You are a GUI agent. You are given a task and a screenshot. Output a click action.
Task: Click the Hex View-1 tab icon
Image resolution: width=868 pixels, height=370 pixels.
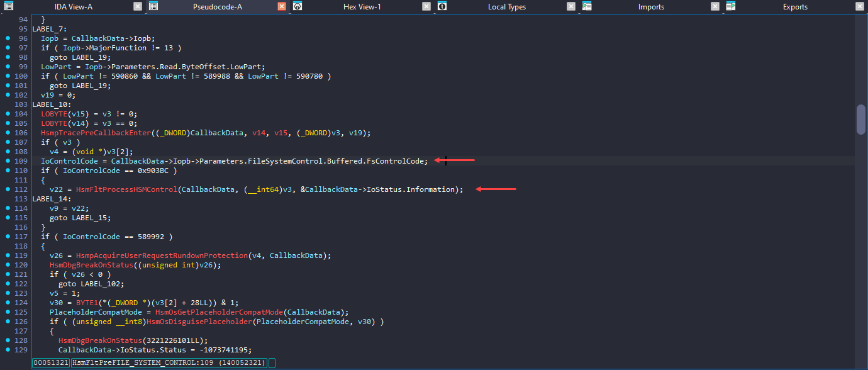click(x=298, y=7)
